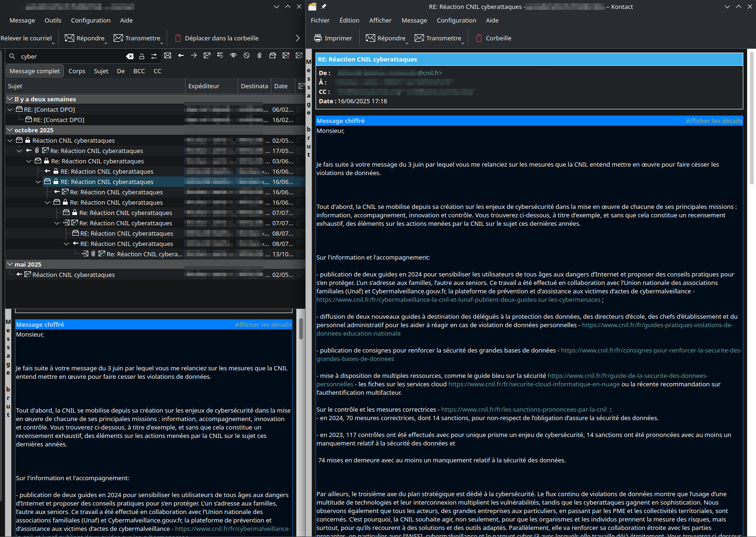
Task: Click Corbeille trash icon in message window
Action: [479, 38]
